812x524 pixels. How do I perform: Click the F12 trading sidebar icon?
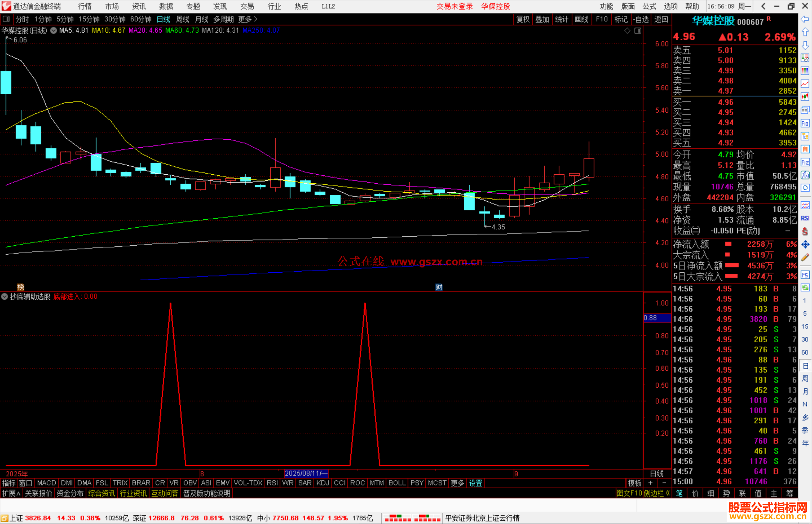[805, 162]
